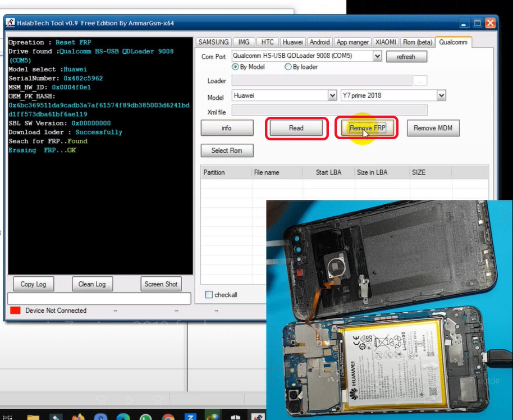This screenshot has width=513, height=420.
Task: Click the Start LBA column header
Action: click(x=328, y=172)
